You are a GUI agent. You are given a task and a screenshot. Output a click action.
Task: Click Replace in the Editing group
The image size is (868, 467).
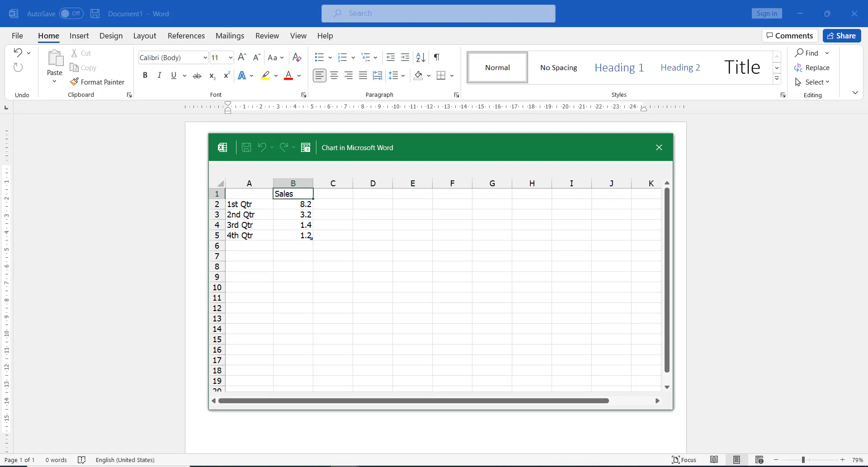click(812, 67)
